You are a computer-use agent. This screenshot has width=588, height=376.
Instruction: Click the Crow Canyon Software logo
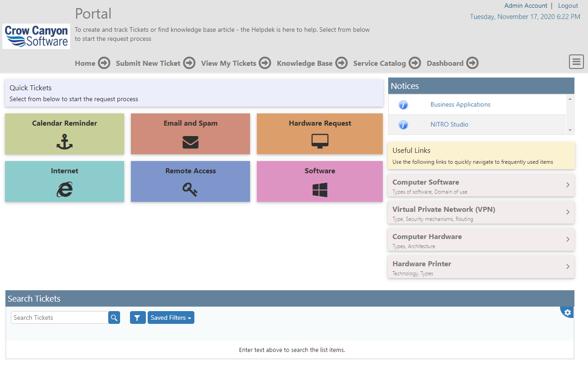click(36, 36)
